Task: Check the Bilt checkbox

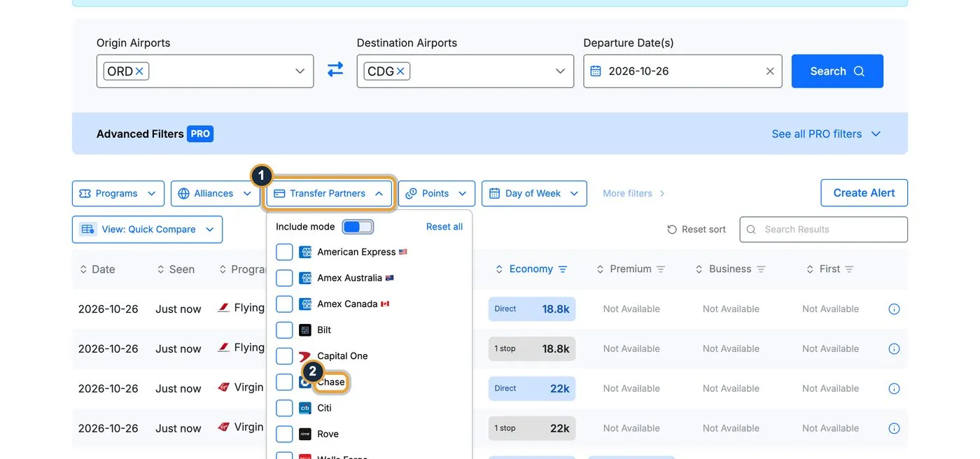Action: click(284, 330)
